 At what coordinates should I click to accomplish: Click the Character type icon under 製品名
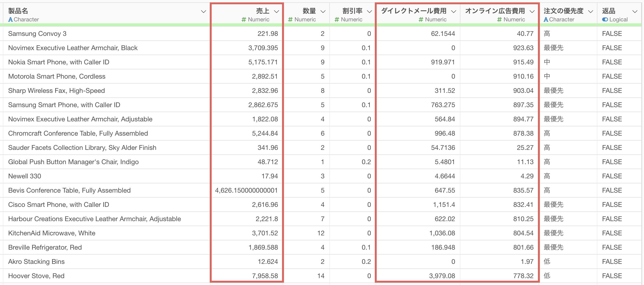coord(10,19)
